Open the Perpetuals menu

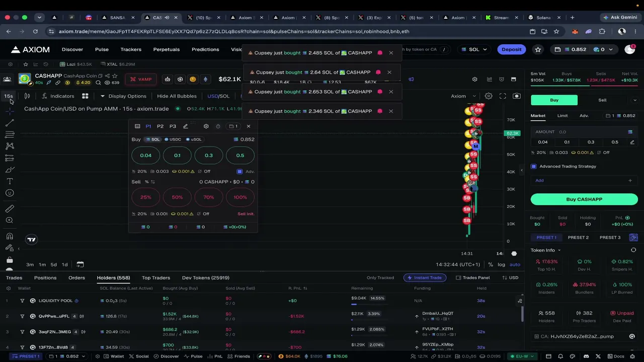(167, 49)
